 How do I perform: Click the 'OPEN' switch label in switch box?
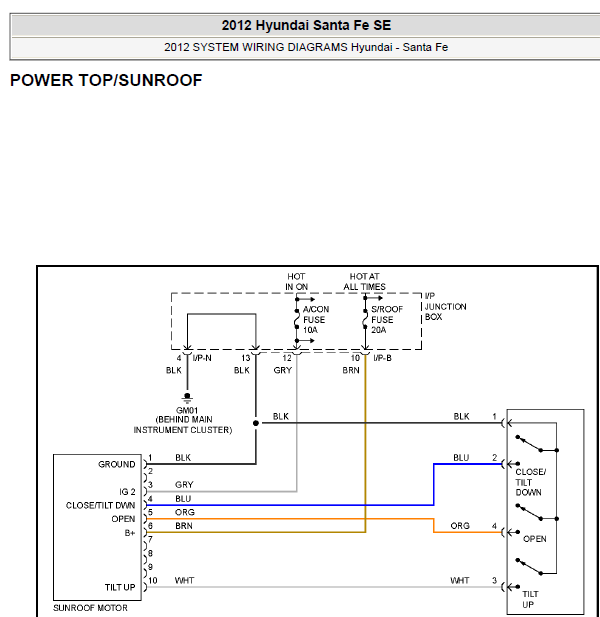[535, 539]
